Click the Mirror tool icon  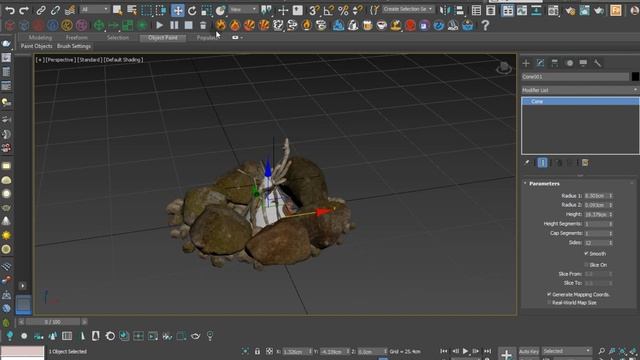point(444,10)
